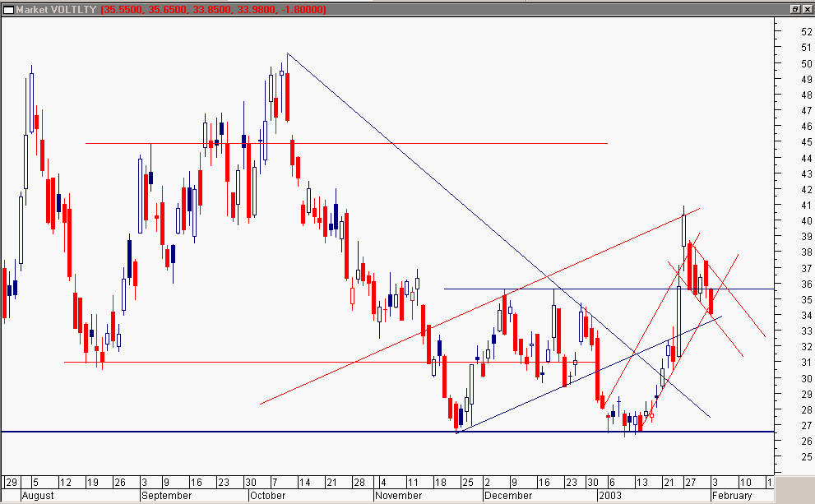The width and height of the screenshot is (815, 504).
Task: Click date label 26 in August
Action: click(x=120, y=482)
